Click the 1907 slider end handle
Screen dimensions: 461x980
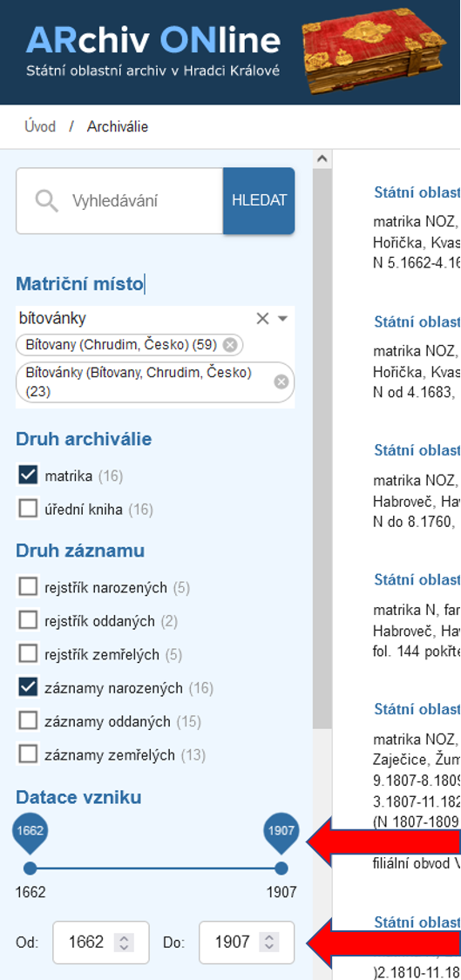point(281,868)
